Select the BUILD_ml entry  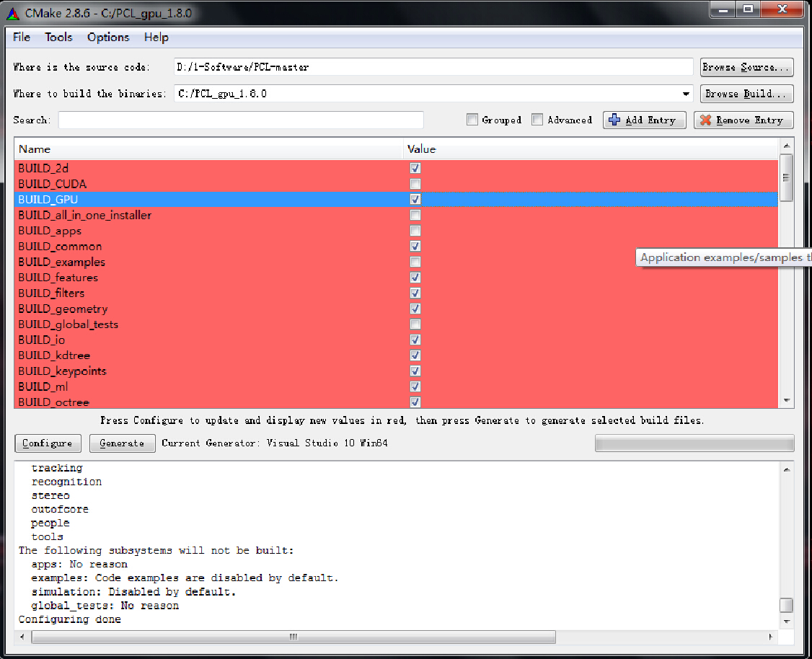43,386
